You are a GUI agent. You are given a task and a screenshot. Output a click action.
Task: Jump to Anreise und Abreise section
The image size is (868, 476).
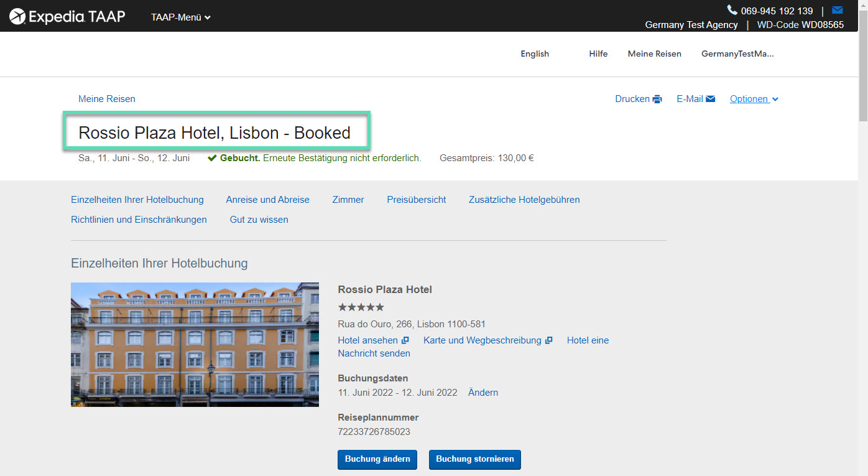267,200
